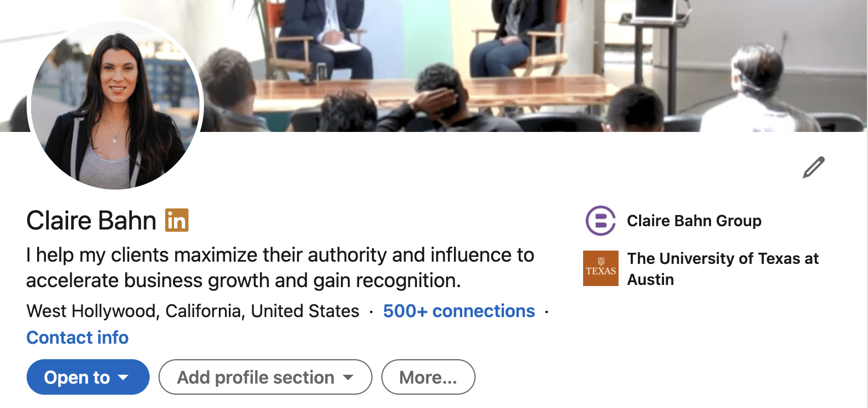Viewport: 868px width, 408px height.
Task: Click the headline about maximizing authority
Action: (x=280, y=268)
